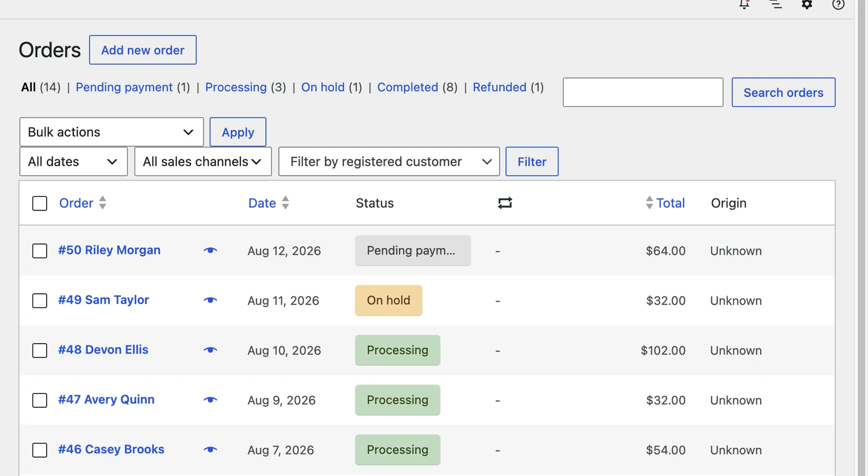This screenshot has width=868, height=476.
Task: Click Apply bulk action button
Action: pyautogui.click(x=238, y=132)
